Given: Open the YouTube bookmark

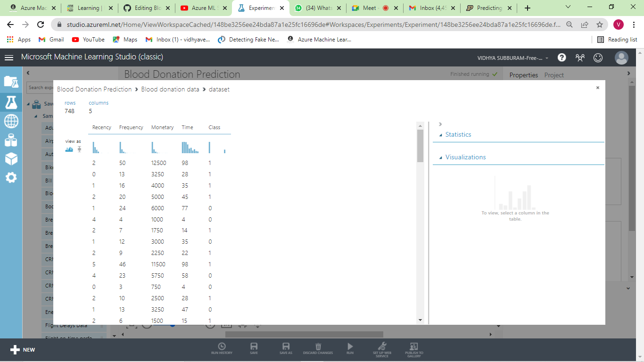Looking at the screenshot, I should click(88, 40).
